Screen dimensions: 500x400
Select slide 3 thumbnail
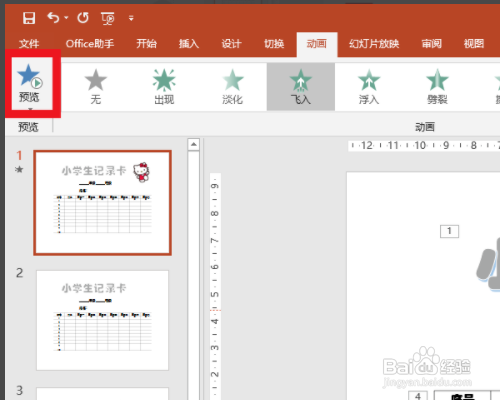[102, 393]
